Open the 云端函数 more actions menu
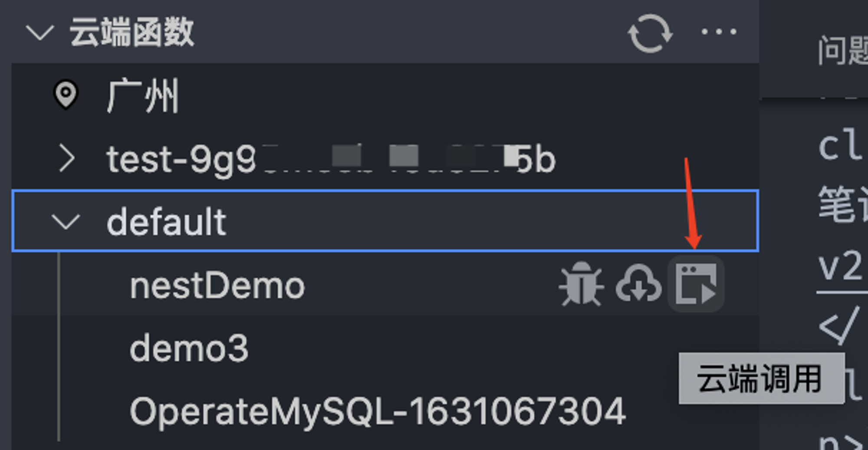Image resolution: width=868 pixels, height=450 pixels. tap(719, 32)
